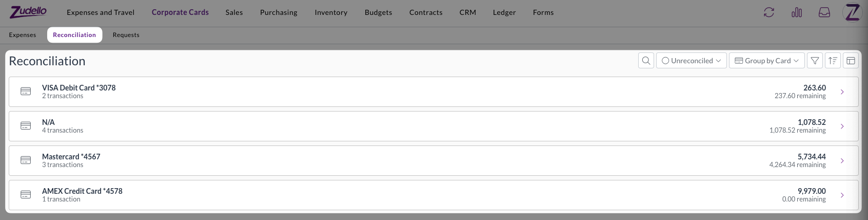The height and width of the screenshot is (220, 868).
Task: Open the Ledger menu
Action: click(504, 12)
